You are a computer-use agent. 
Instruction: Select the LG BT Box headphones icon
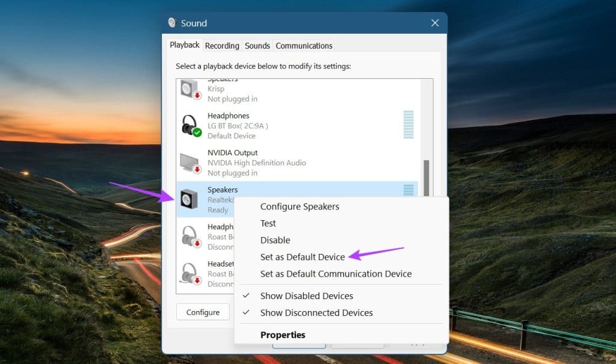pos(191,126)
